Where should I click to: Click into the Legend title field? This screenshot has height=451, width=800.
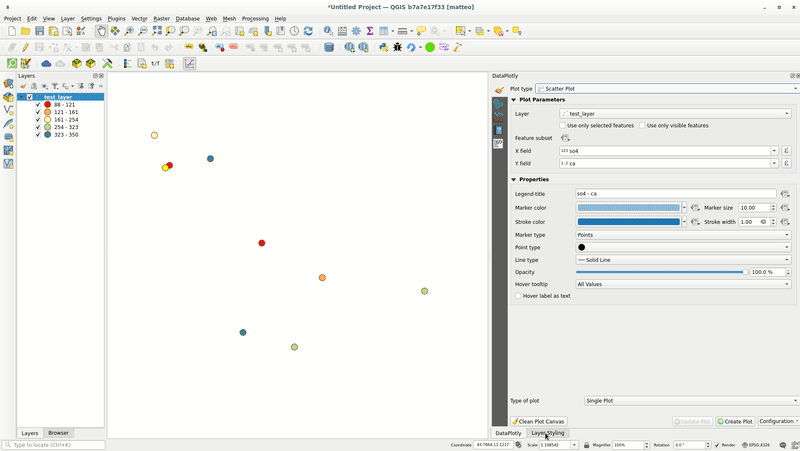coord(676,194)
